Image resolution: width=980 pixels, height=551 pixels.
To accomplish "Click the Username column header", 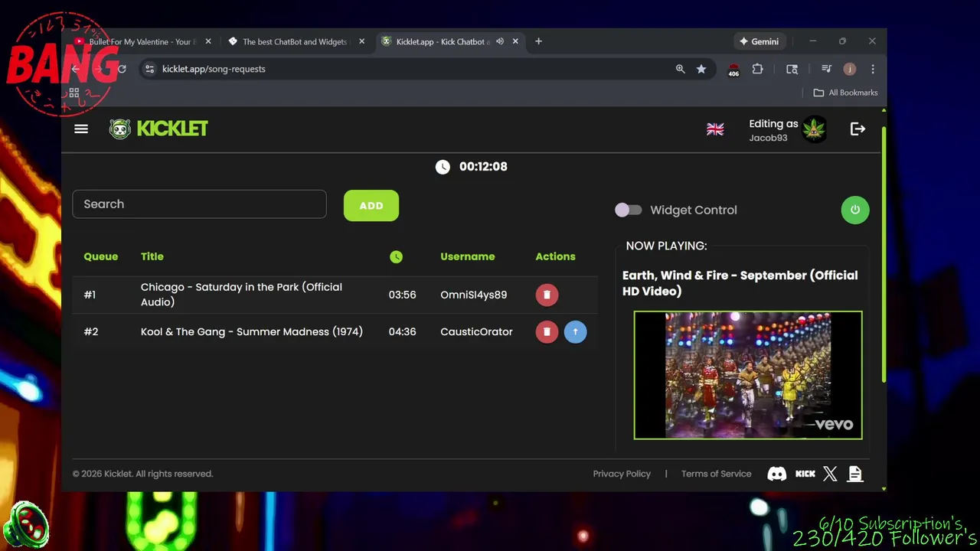I will (467, 256).
